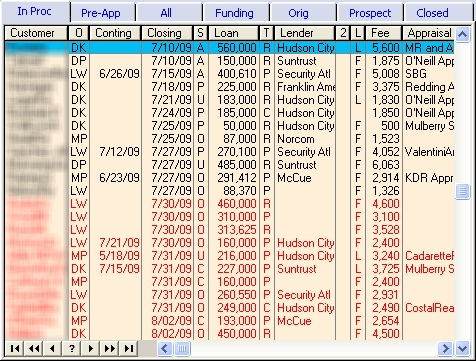Image resolution: width=476 pixels, height=361 pixels.
Task: Select the 7/15/09 closing date
Action: [167, 74]
